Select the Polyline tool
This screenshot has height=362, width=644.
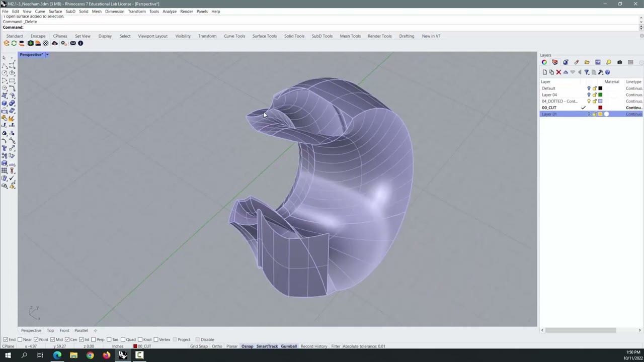(4, 65)
